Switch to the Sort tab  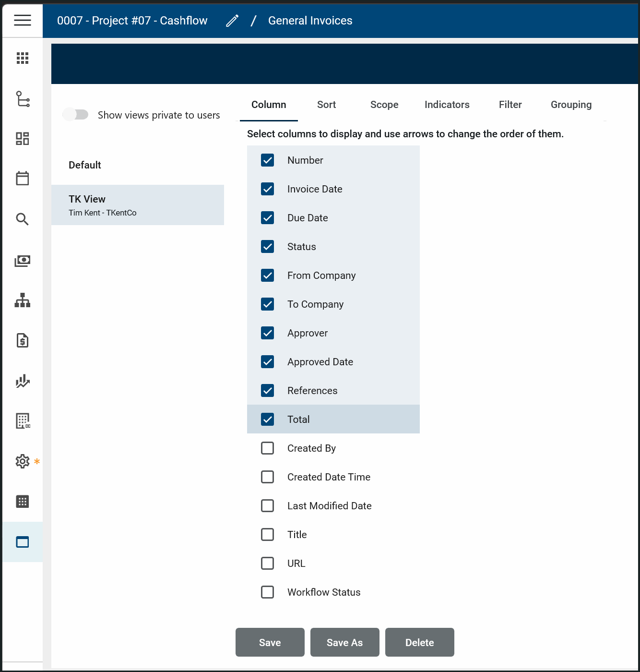pyautogui.click(x=326, y=105)
